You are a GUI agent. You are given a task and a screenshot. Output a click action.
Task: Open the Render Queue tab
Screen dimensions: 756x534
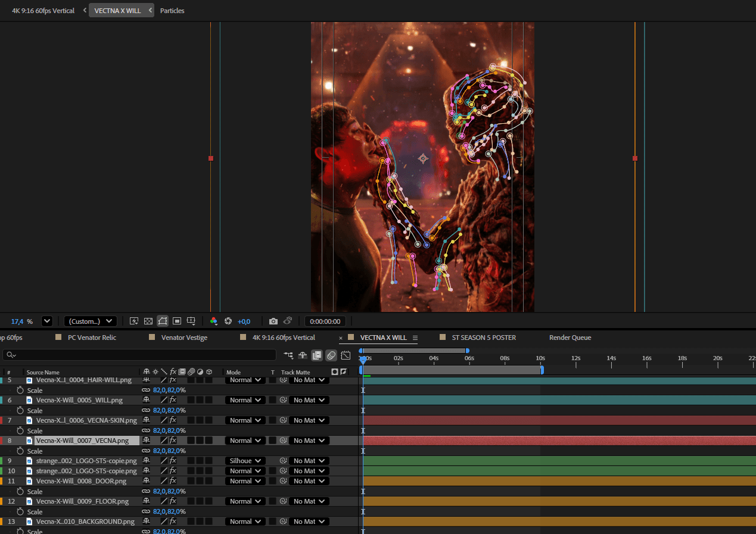click(x=571, y=338)
